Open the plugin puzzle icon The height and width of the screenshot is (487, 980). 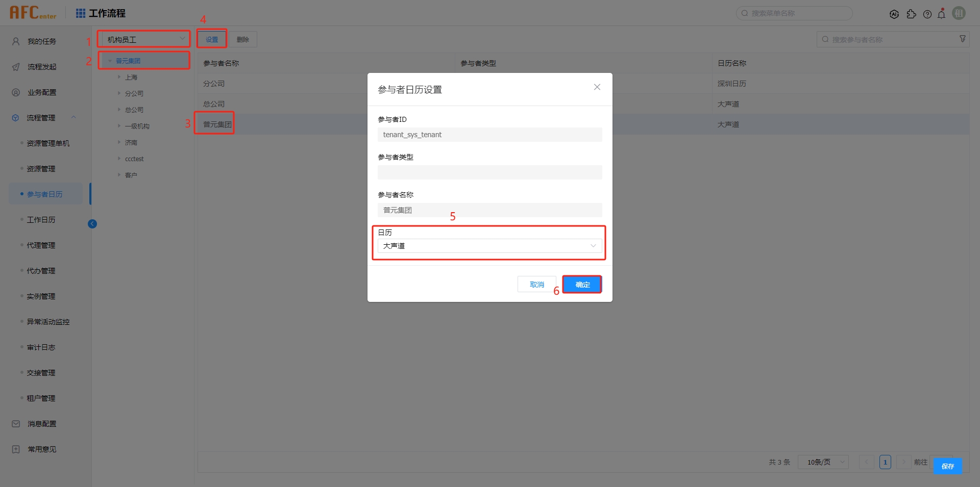pyautogui.click(x=911, y=14)
